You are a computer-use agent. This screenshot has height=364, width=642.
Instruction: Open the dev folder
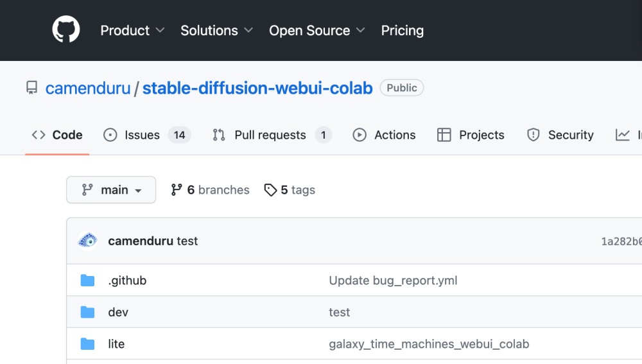tap(118, 312)
